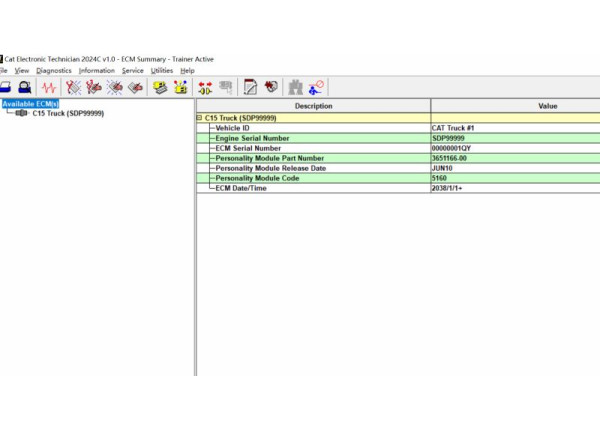Screen dimensions: 600x430
Task: Click the notepad with pencil toolbar icon
Action: pos(250,87)
